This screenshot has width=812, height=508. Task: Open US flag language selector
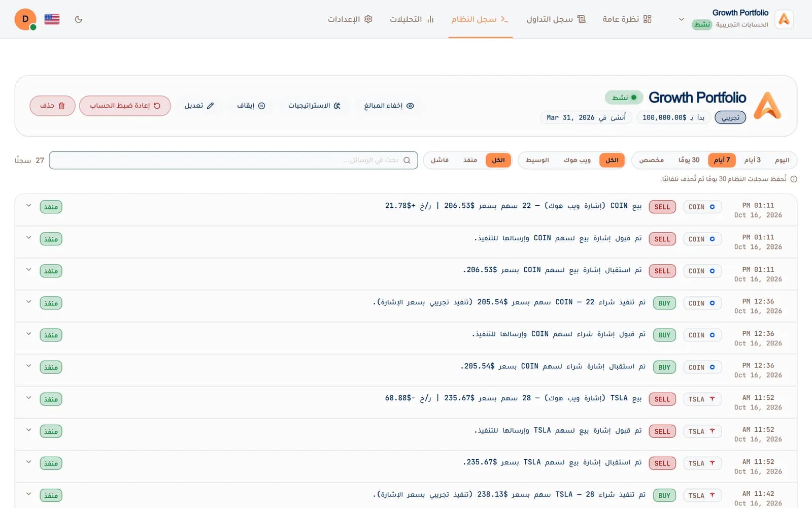tap(52, 19)
